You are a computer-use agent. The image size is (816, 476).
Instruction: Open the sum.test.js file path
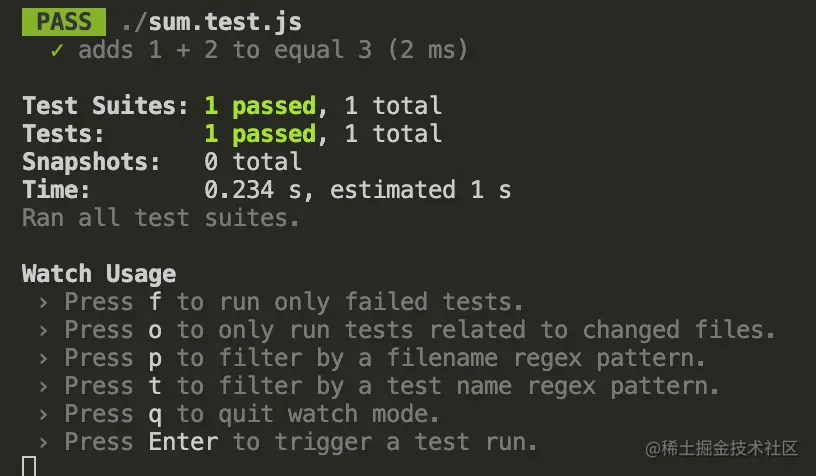coord(210,21)
